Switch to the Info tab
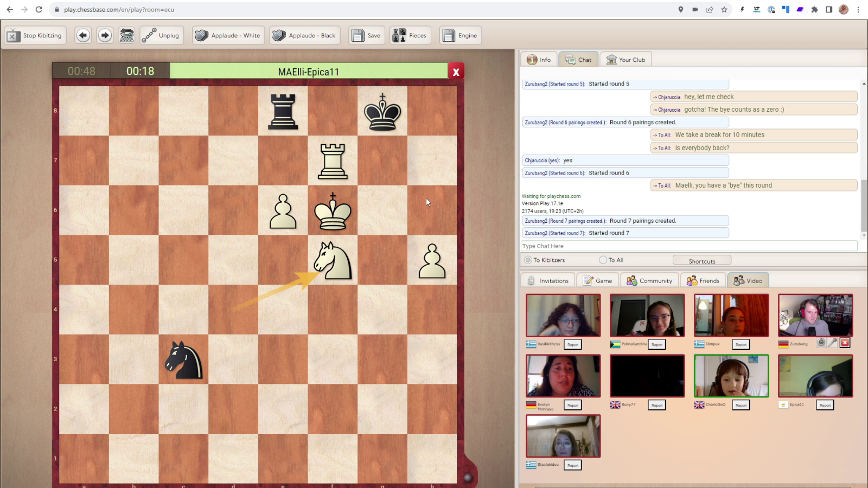Viewport: 868px width, 488px height. point(539,60)
